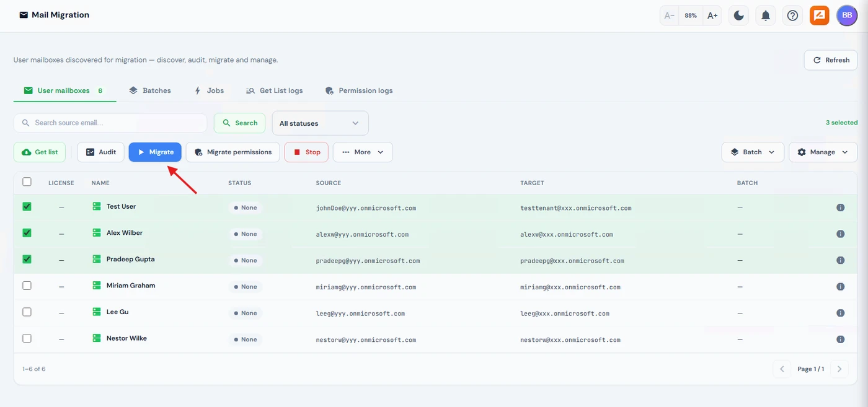868x407 pixels.
Task: Open the Jobs tab
Action: coord(210,90)
